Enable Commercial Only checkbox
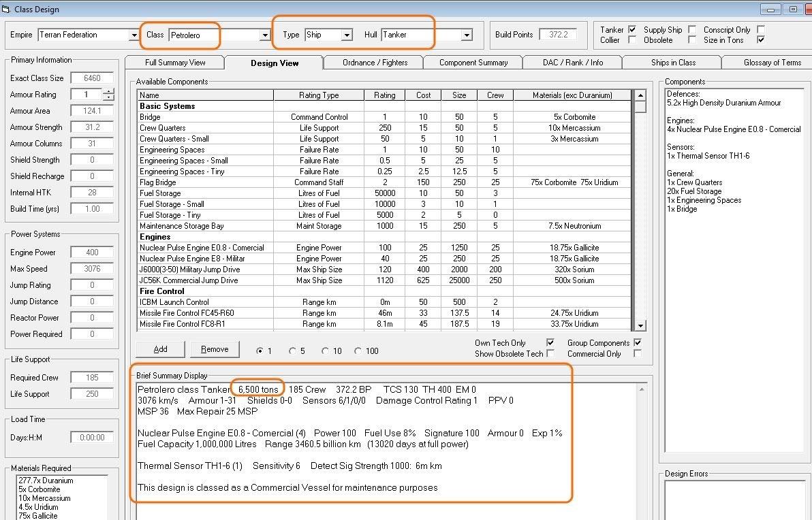This screenshot has width=812, height=520. click(638, 353)
